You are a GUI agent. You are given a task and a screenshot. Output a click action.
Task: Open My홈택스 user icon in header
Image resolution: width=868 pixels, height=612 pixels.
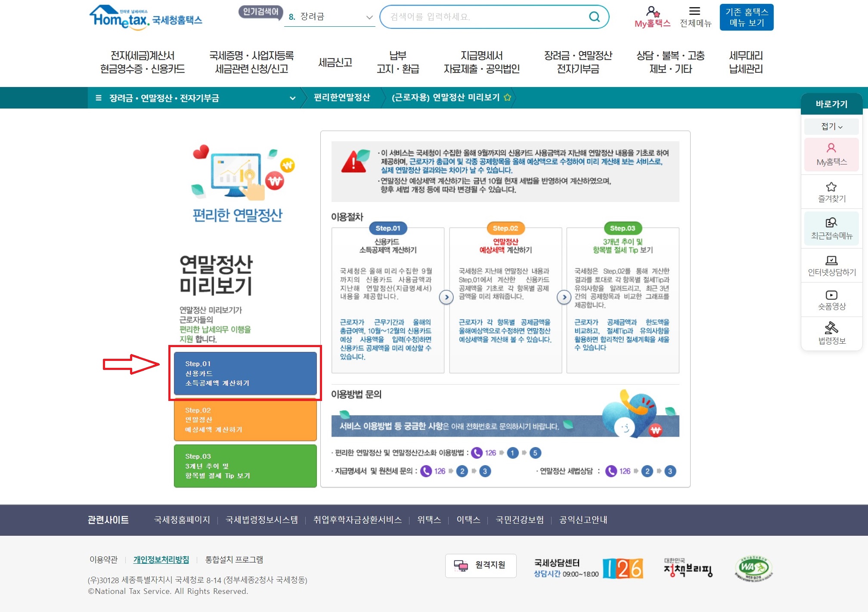652,12
